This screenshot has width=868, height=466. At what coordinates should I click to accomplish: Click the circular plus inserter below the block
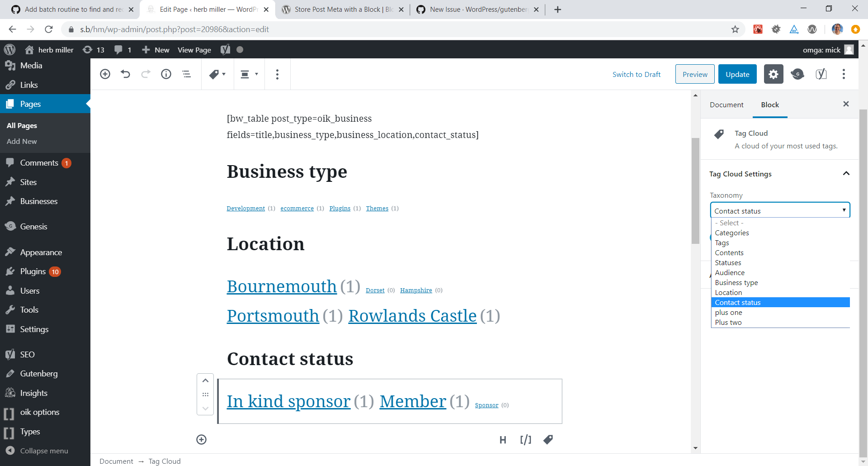(x=201, y=439)
